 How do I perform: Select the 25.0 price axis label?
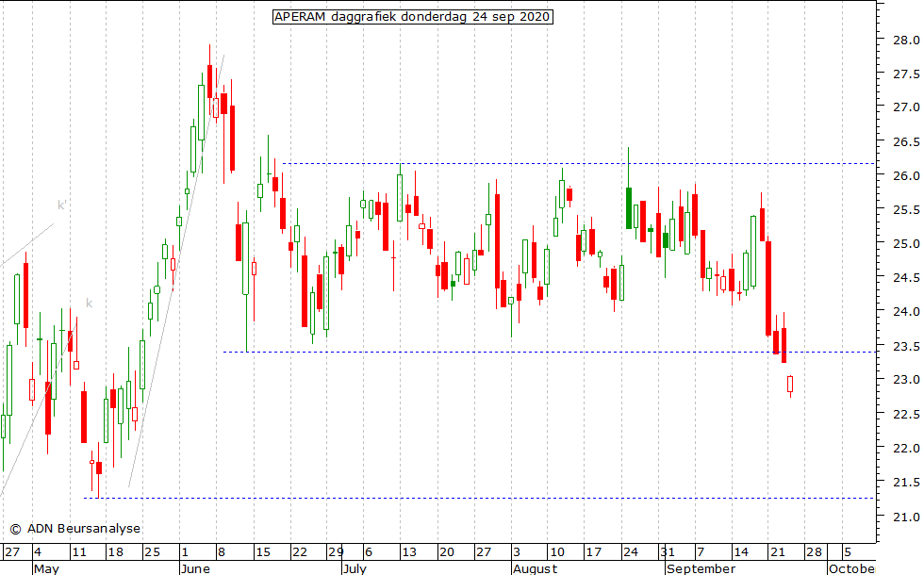[x=906, y=243]
